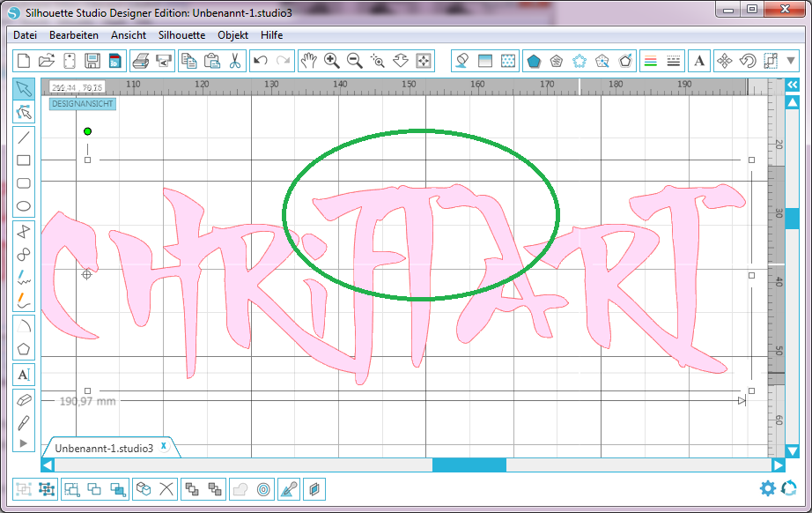This screenshot has width=812, height=513.
Task: Open the Silhouette menu
Action: (x=181, y=35)
